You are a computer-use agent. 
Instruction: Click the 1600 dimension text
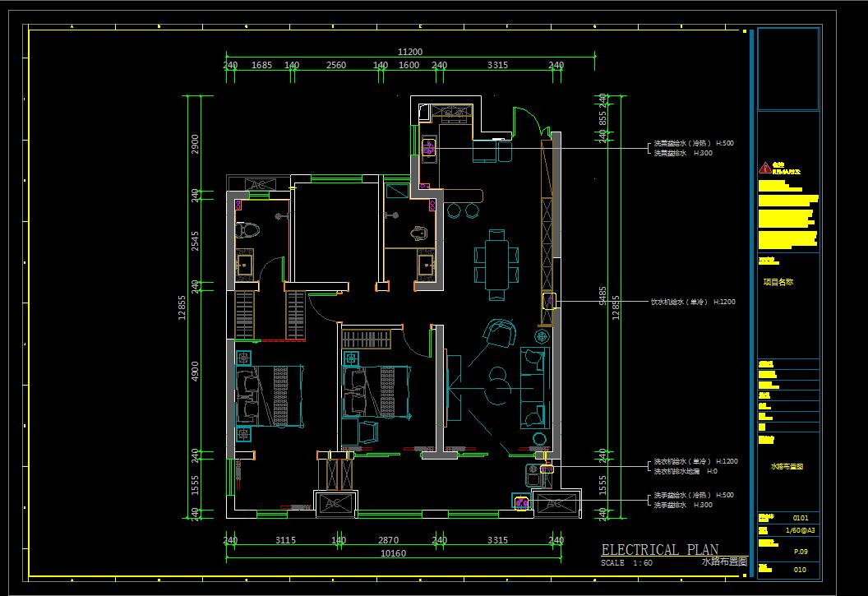(409, 65)
